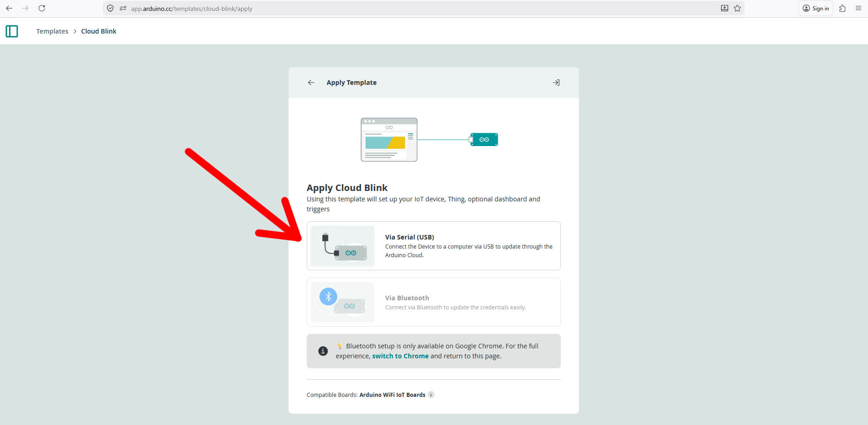Click the Apply Cloud Blink heading
This screenshot has width=868, height=425.
[347, 188]
